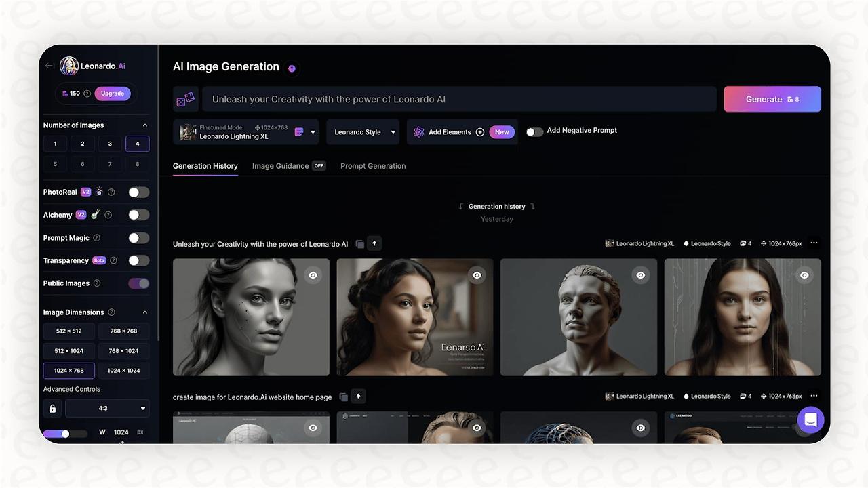The width and height of the screenshot is (868, 488).
Task: Open more options for first generation row
Action: (x=814, y=243)
